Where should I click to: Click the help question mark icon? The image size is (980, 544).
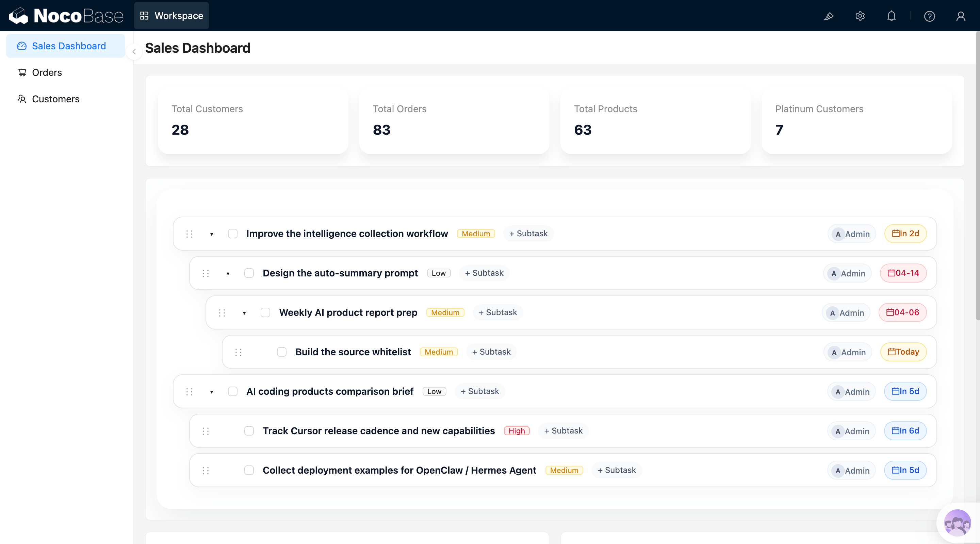tap(929, 16)
